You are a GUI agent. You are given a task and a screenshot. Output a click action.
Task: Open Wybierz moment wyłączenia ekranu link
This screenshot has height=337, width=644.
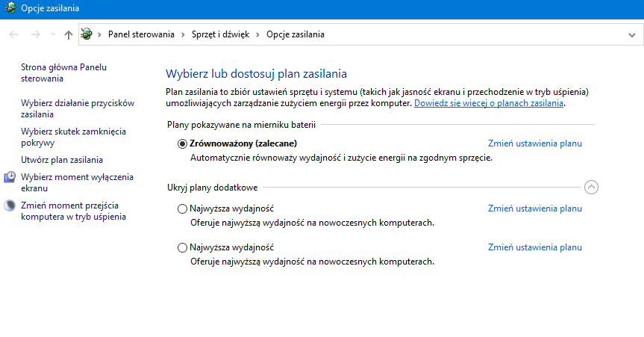[77, 182]
